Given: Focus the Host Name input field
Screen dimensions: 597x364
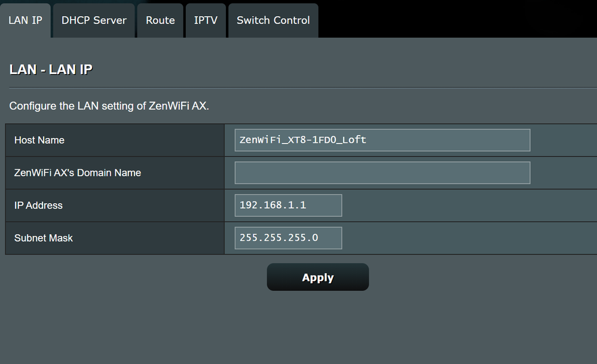Looking at the screenshot, I should pyautogui.click(x=382, y=140).
